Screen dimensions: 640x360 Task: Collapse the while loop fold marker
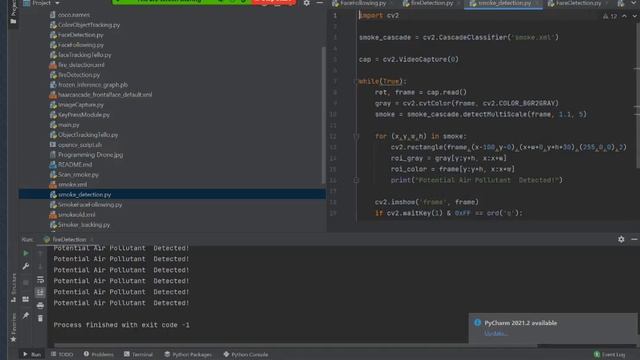(356, 81)
